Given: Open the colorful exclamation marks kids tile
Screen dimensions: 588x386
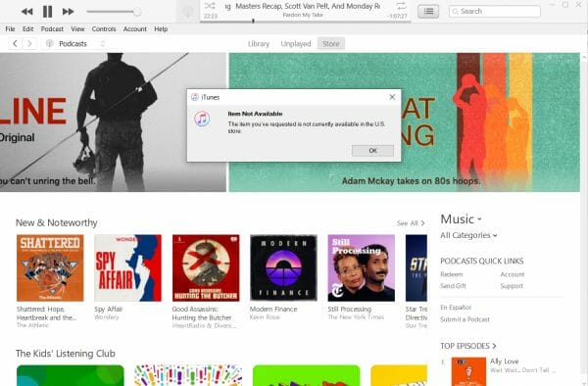Looking at the screenshot, I should (188, 375).
